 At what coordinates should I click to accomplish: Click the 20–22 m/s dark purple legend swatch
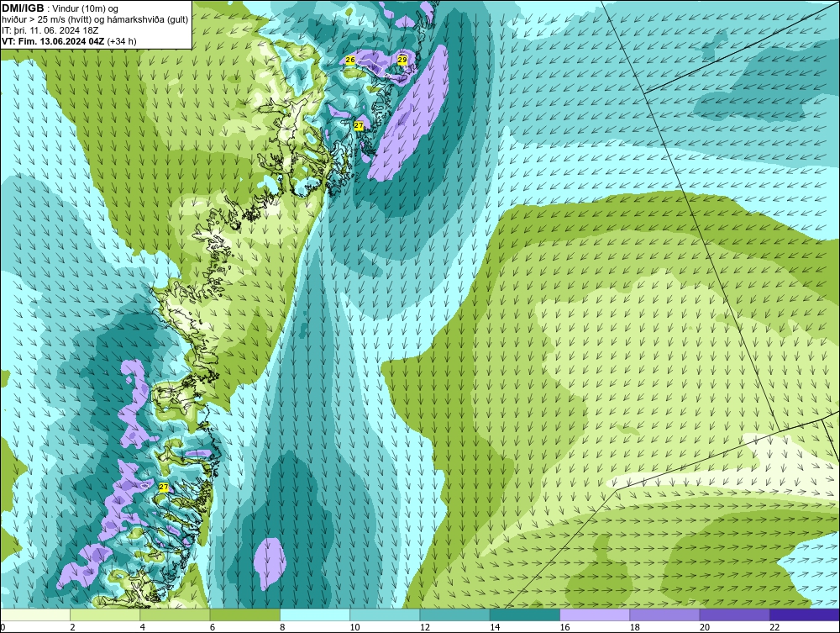tap(734, 615)
